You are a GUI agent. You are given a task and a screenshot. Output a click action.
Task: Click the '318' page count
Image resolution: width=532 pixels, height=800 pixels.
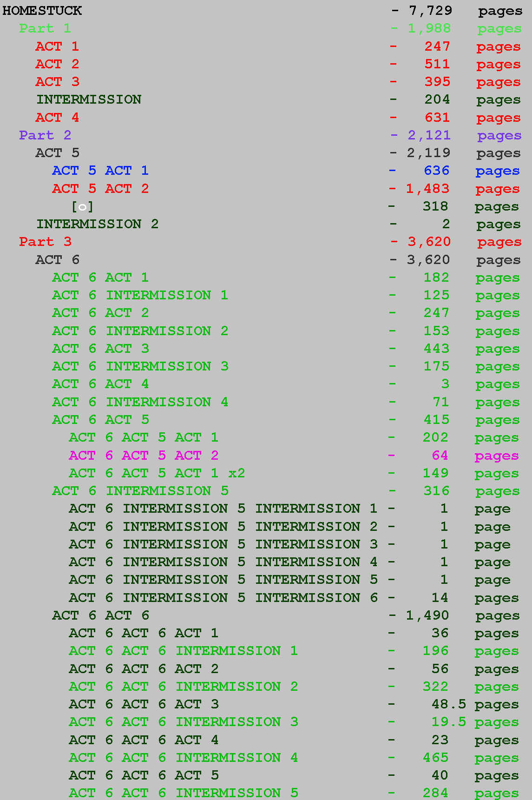pyautogui.click(x=435, y=206)
